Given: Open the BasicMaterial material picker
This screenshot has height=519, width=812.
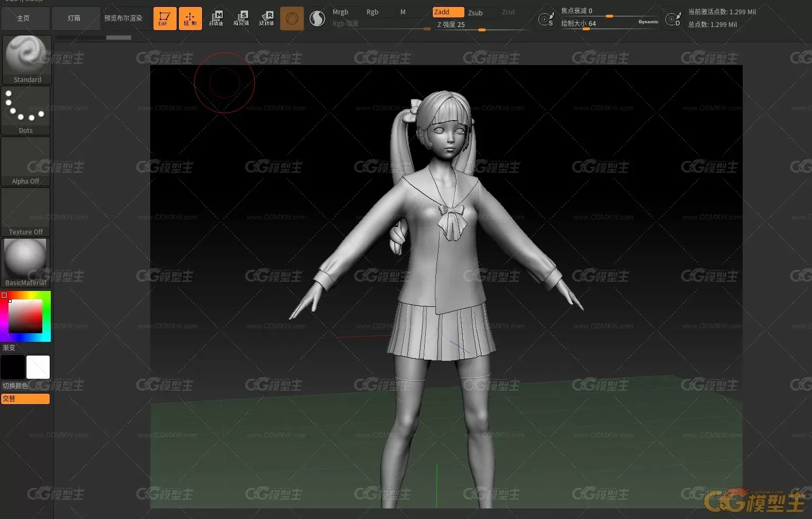Looking at the screenshot, I should (x=25, y=262).
